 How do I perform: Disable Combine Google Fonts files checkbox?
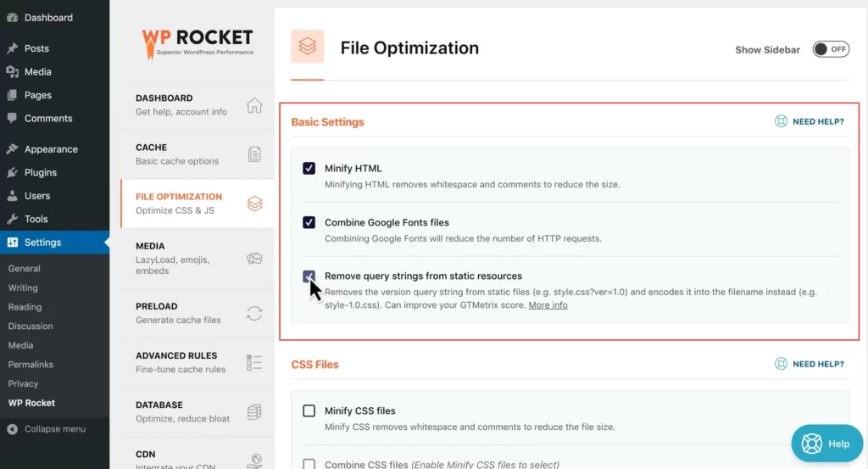(309, 222)
